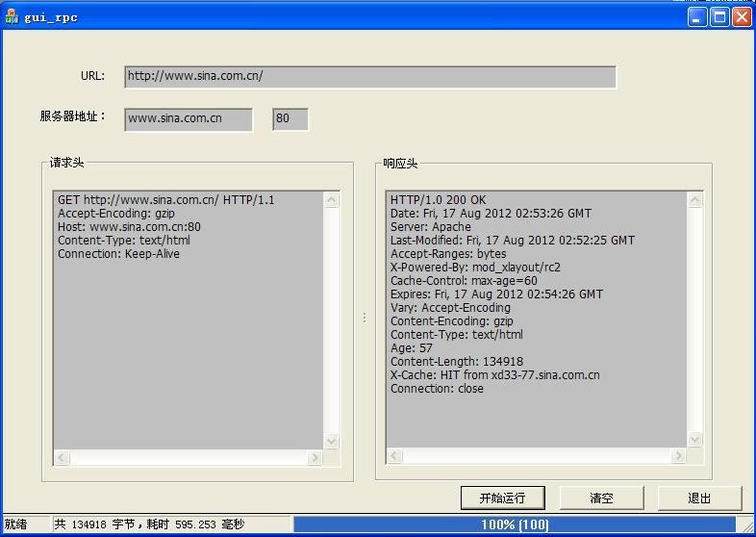Click status text '共 134918 字节'
The image size is (756, 537).
(94, 524)
